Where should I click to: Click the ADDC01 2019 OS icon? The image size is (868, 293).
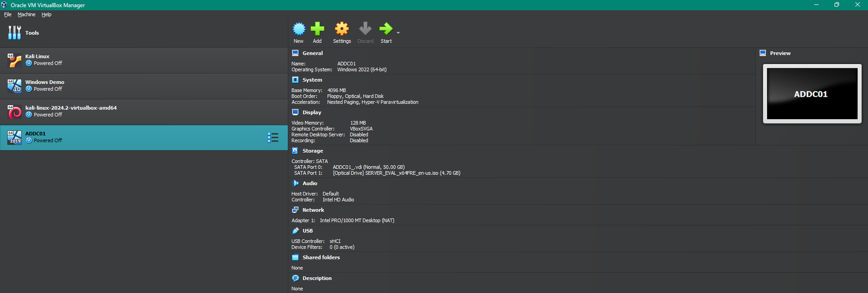click(x=15, y=137)
